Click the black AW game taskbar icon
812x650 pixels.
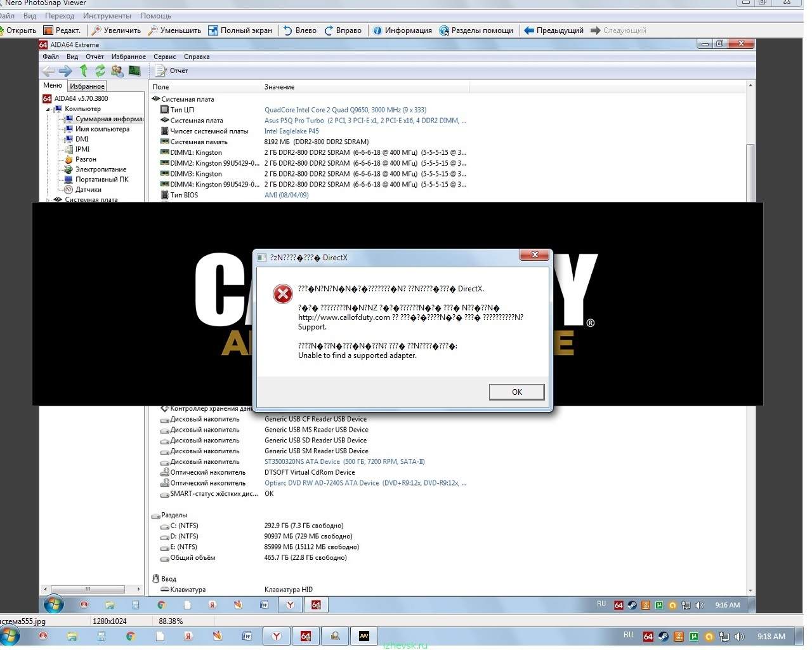pyautogui.click(x=364, y=636)
